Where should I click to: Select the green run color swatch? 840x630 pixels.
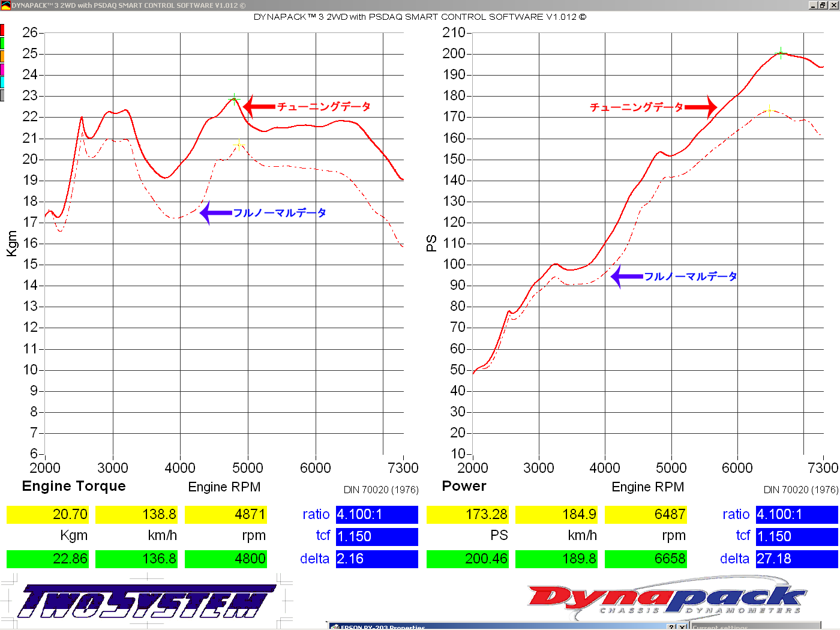click(x=2, y=43)
